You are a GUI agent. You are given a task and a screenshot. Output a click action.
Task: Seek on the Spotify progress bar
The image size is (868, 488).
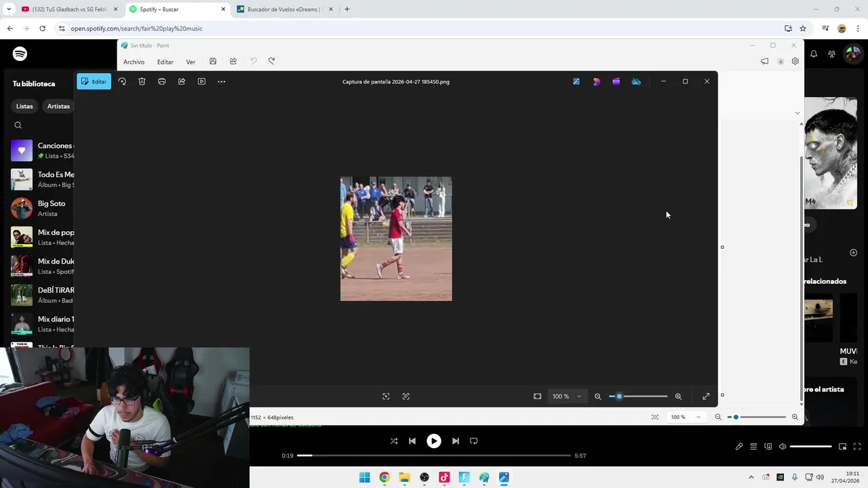pyautogui.click(x=433, y=455)
